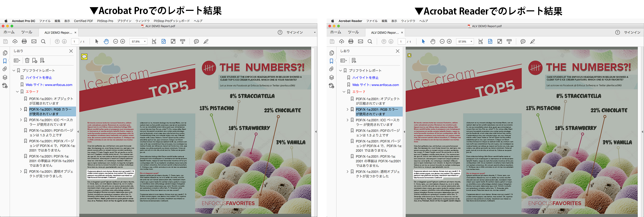Open ヘルプ menu in Acrobat Reader

click(423, 21)
